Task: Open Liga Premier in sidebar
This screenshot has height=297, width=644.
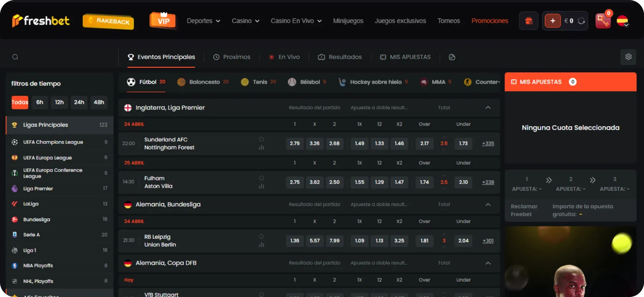Action: pos(60,188)
